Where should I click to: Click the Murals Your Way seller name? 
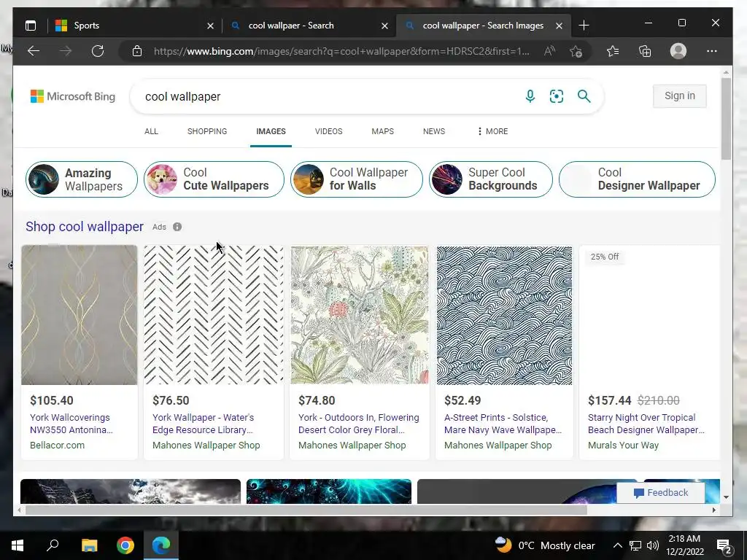[623, 446]
